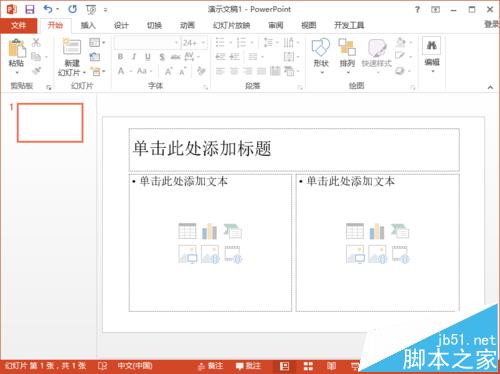
Task: Switch to the 插入 Insert tab
Action: pos(88,25)
